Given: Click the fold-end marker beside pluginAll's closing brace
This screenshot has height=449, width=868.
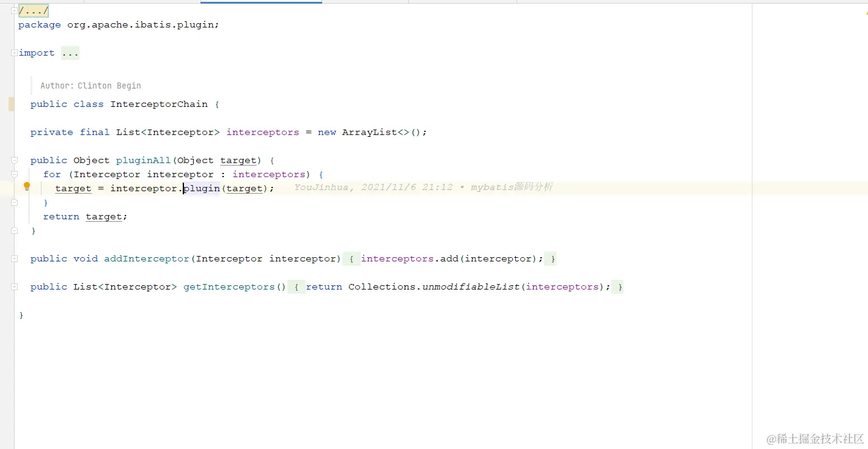Looking at the screenshot, I should (x=14, y=230).
